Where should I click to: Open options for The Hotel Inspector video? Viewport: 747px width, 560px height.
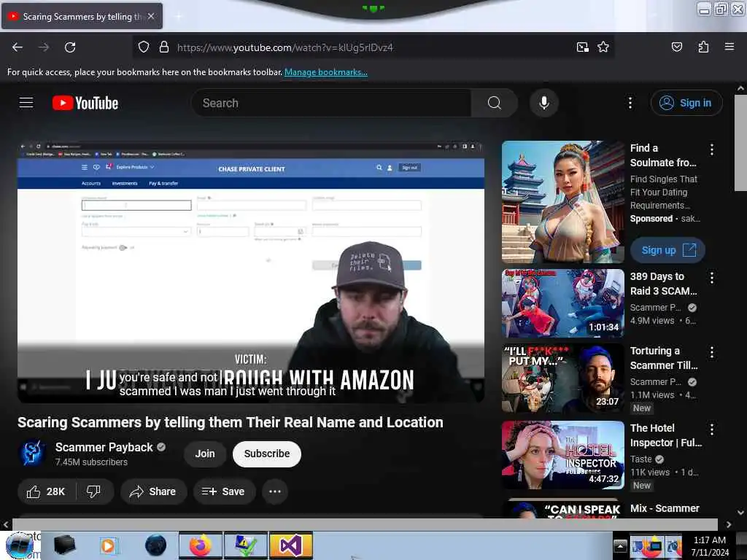712,429
